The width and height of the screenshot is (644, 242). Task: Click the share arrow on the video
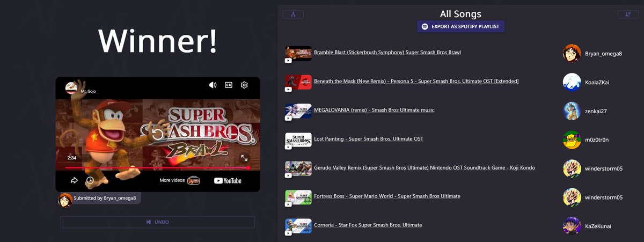pos(75,181)
